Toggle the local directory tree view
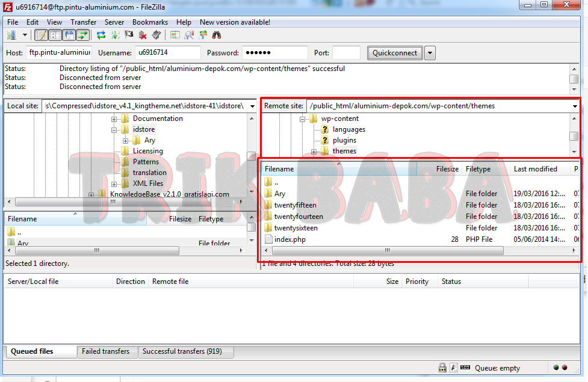The image size is (588, 382). tap(55, 35)
